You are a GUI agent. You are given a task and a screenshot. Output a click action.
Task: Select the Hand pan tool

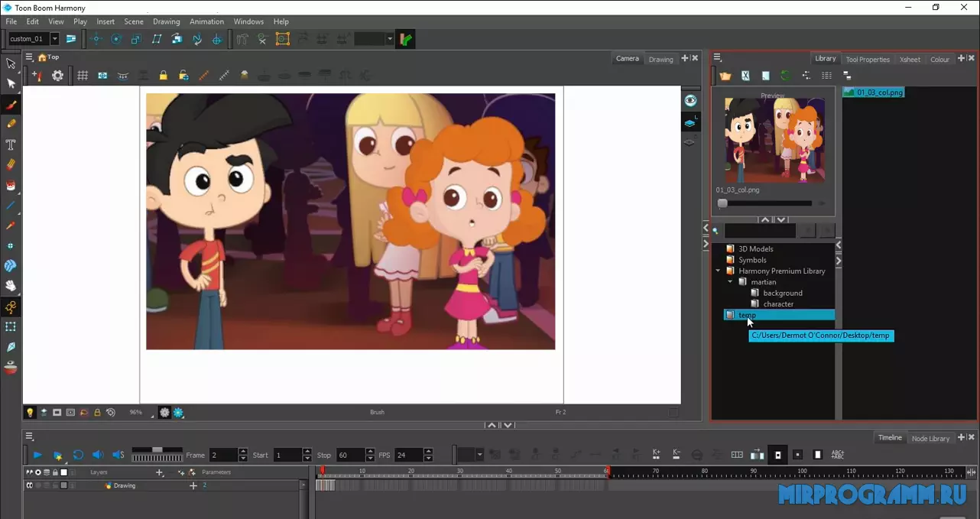(11, 286)
